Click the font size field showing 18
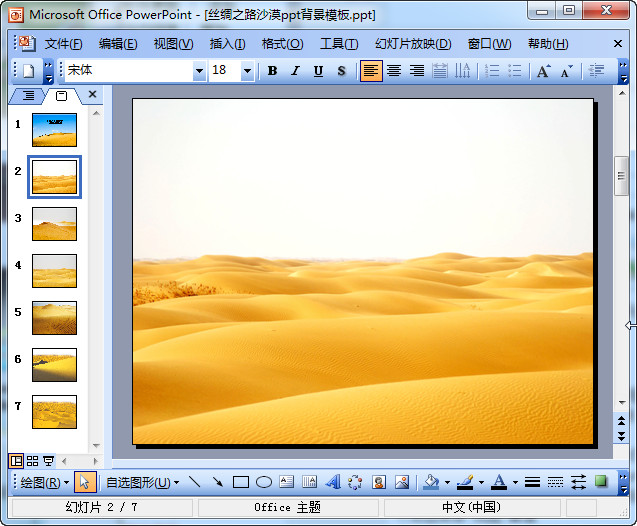The image size is (637, 526). pyautogui.click(x=225, y=71)
